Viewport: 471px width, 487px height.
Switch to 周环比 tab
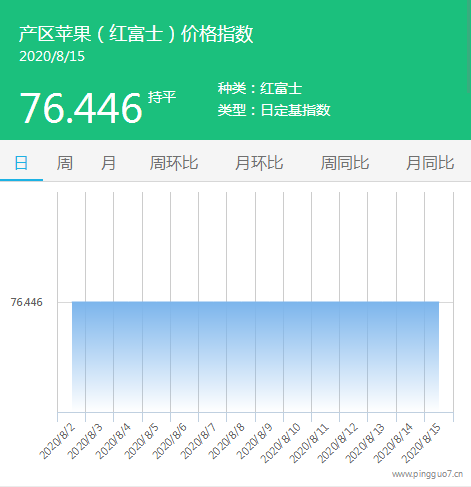[174, 163]
